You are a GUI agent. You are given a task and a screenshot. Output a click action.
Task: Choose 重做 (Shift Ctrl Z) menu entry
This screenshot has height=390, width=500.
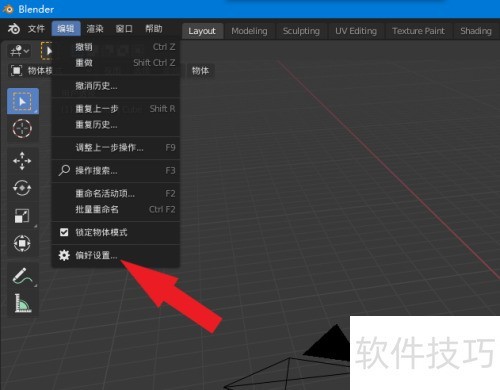pyautogui.click(x=116, y=63)
